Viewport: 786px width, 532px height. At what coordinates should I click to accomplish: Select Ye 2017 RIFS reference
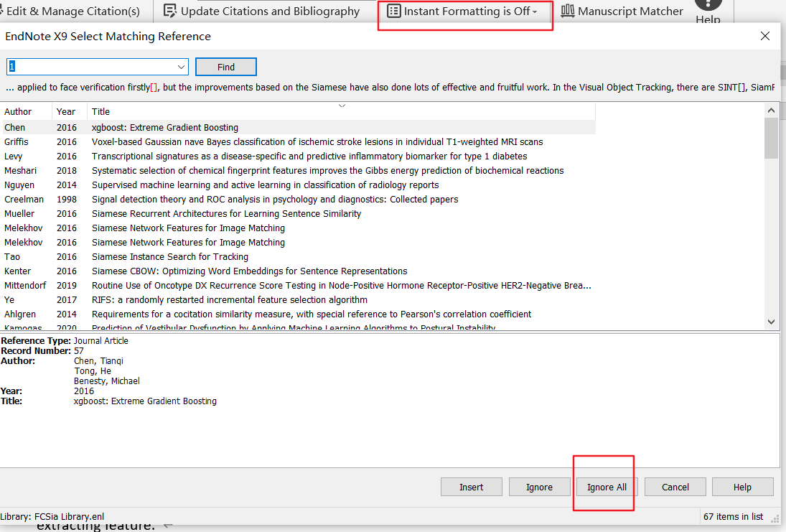point(298,300)
